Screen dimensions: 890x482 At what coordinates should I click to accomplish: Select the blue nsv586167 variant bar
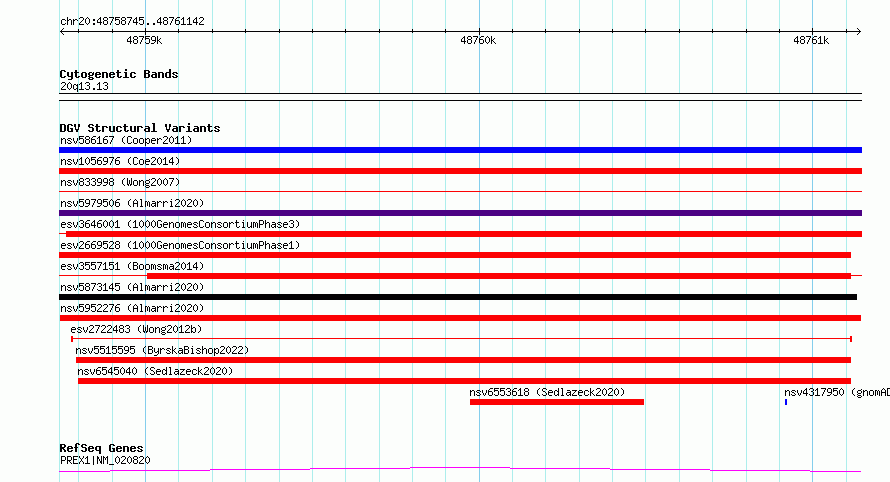pyautogui.click(x=460, y=150)
